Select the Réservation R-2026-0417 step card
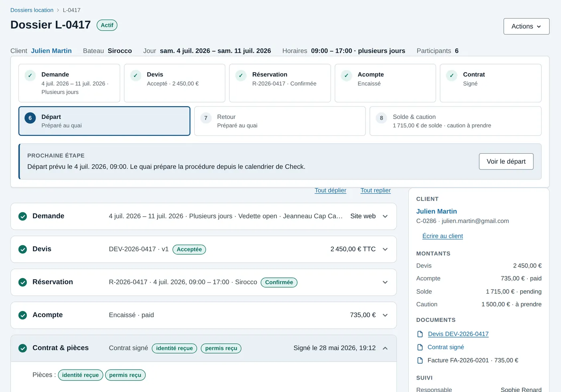The image size is (561, 392). pos(280,83)
